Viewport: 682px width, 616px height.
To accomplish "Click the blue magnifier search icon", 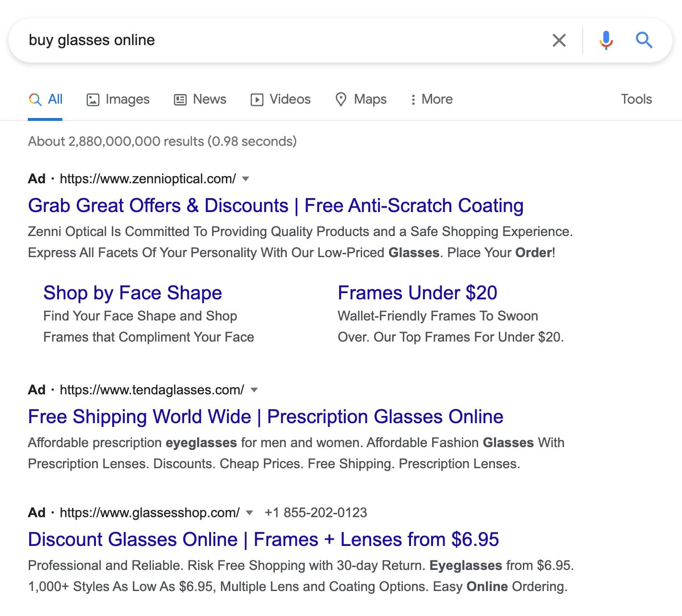I will tap(644, 40).
